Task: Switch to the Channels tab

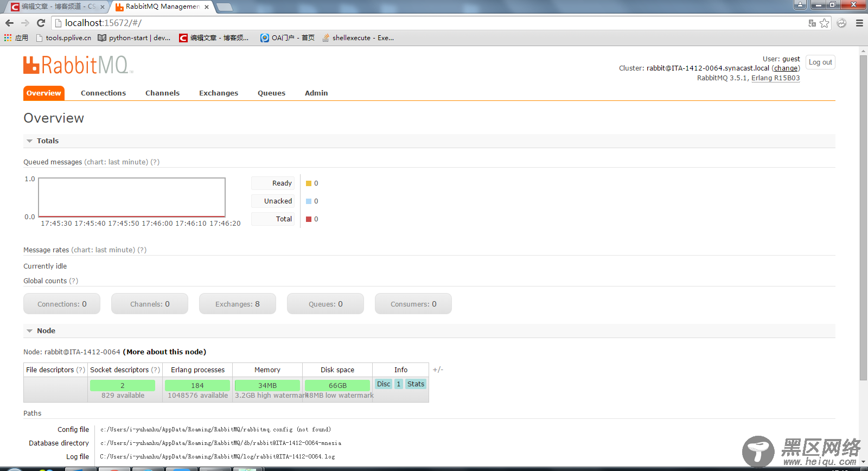Action: point(162,93)
